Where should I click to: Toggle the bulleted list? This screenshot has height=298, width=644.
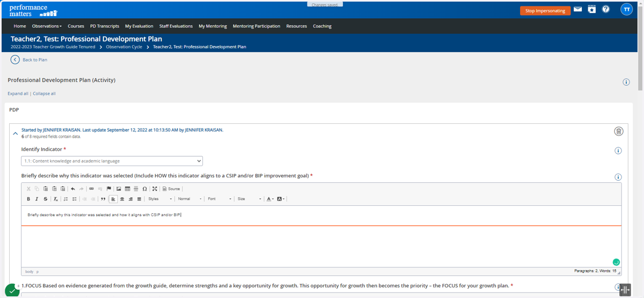(x=74, y=199)
